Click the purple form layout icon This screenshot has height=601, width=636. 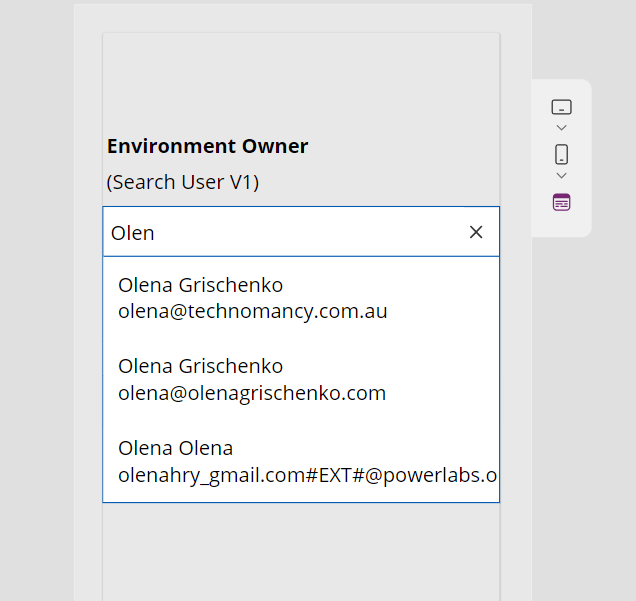[561, 202]
